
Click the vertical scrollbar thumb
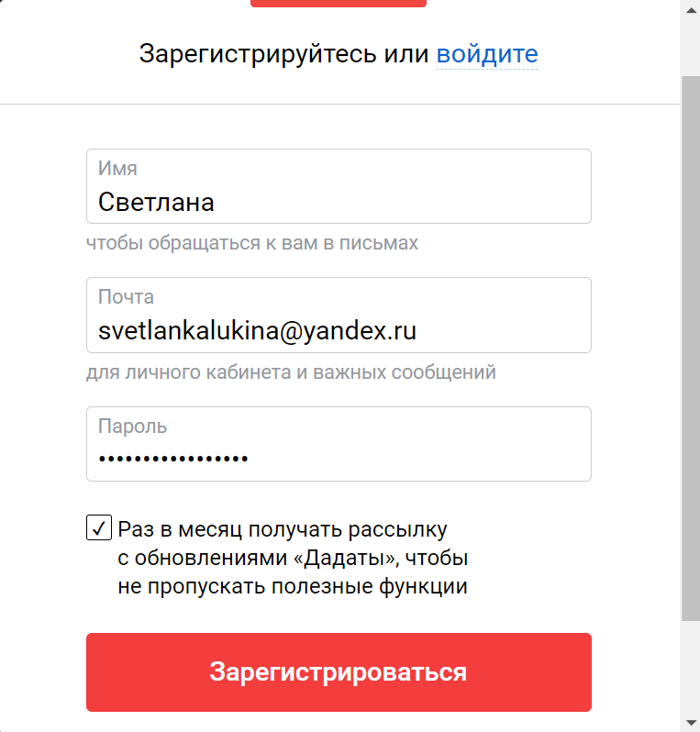[x=690, y=349]
